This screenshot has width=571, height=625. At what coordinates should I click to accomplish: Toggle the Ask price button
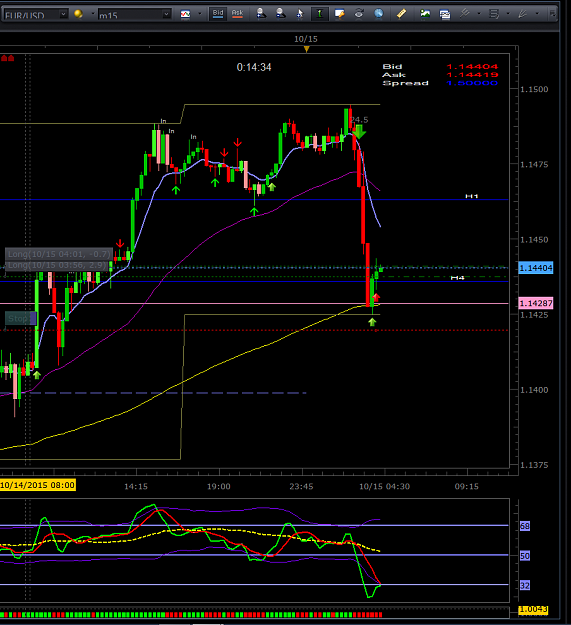pos(237,14)
